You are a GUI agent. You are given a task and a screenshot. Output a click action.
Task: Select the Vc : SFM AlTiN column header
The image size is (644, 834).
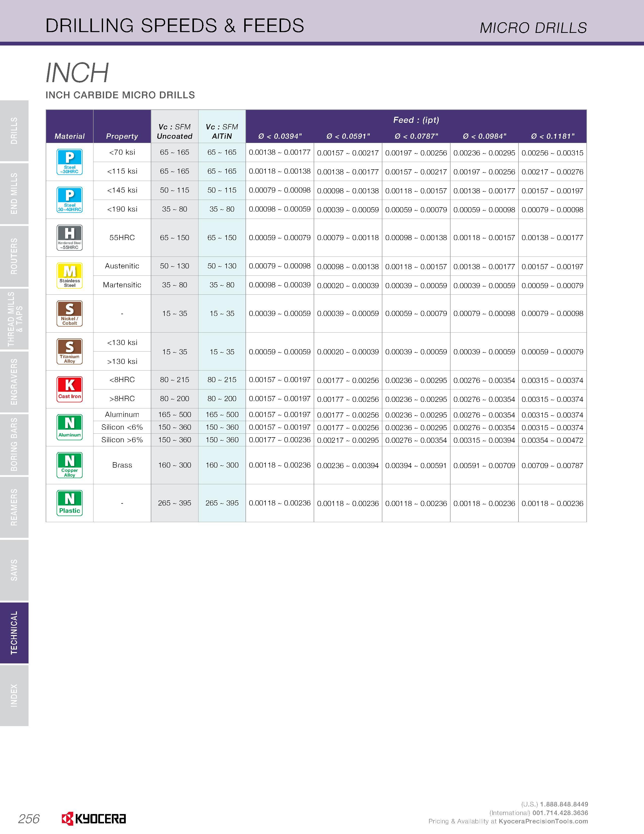(x=222, y=131)
